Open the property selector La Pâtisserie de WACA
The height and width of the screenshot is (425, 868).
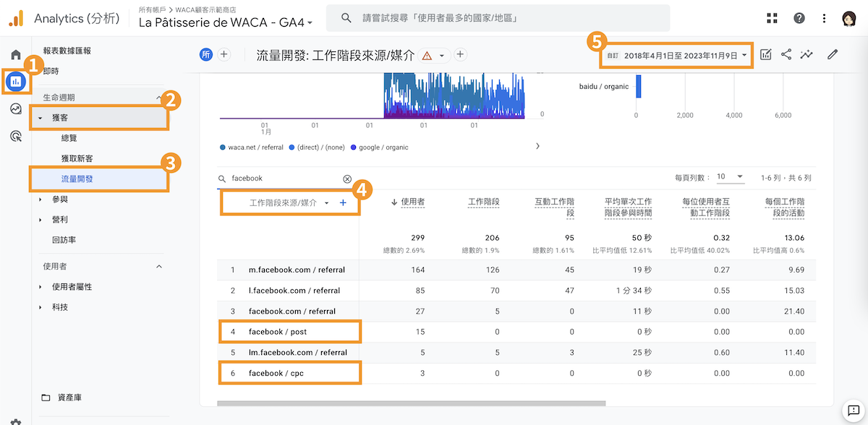click(226, 22)
